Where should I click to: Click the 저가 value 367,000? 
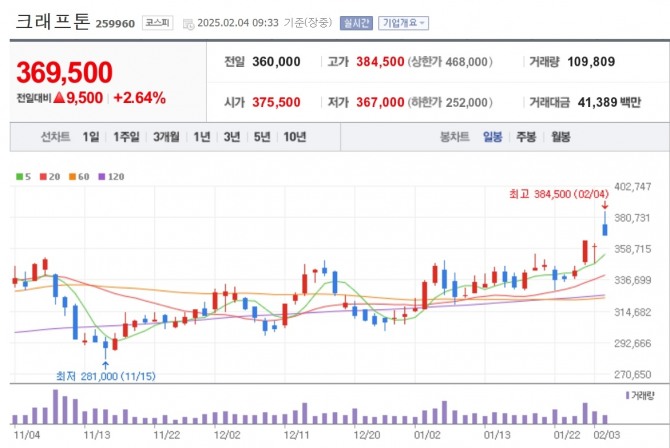click(380, 102)
